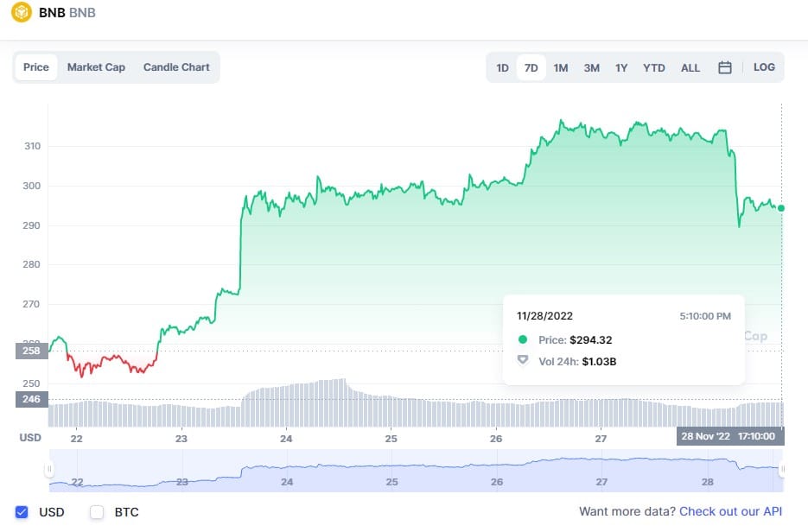
Task: Click the 310 y-axis price label
Action: 32,146
